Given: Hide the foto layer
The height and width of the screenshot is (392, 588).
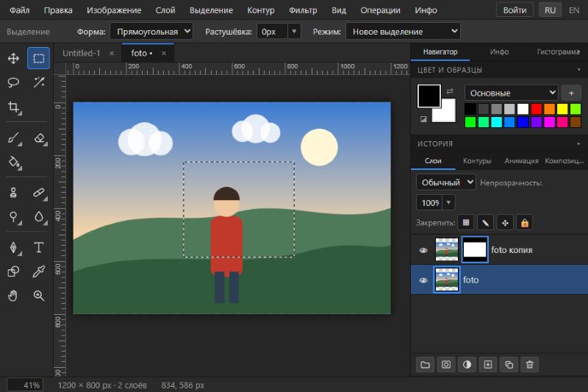Looking at the screenshot, I should (x=423, y=280).
